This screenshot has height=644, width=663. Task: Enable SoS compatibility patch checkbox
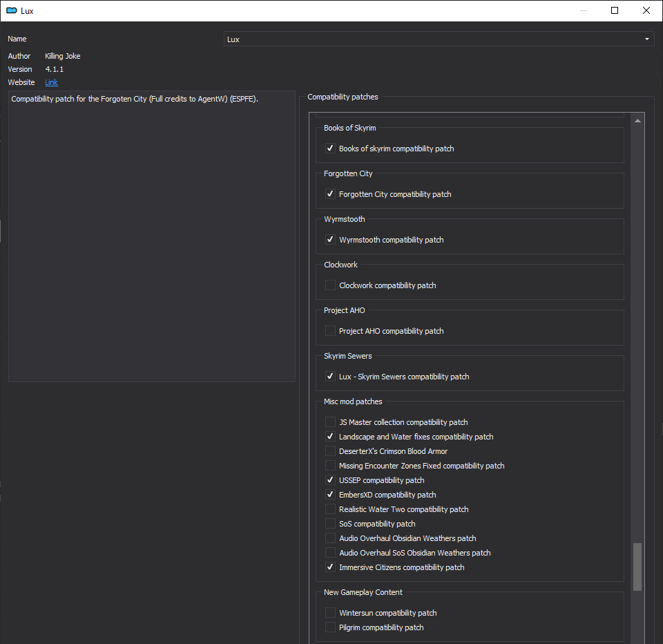pos(330,524)
